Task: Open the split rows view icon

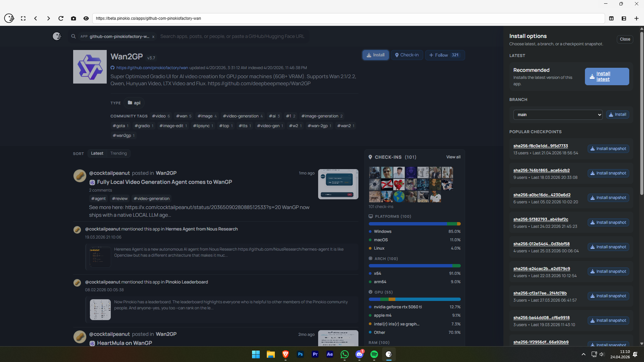Action: (624, 18)
